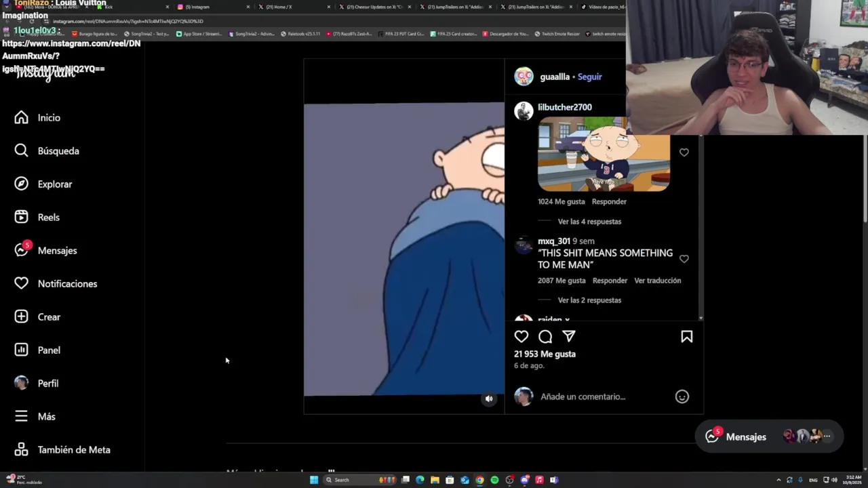Image resolution: width=868 pixels, height=488 pixels.
Task: Open Spotify from the taskbar
Action: (x=494, y=480)
